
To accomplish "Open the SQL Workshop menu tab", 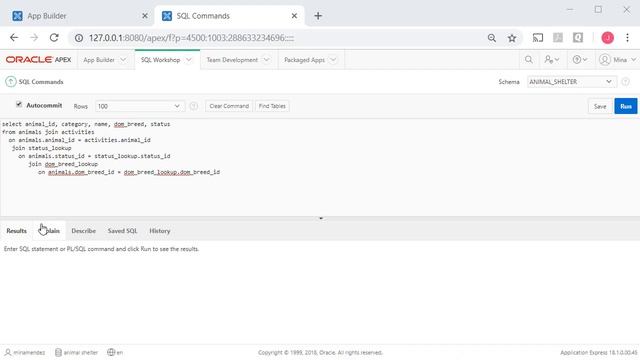I will point(160,60).
